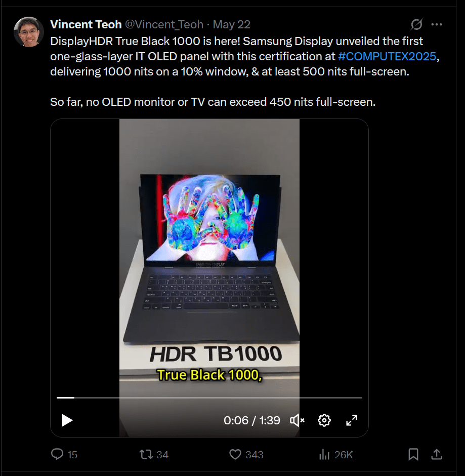465x476 pixels.
Task: Open the three-dot more options menu
Action: pos(437,24)
